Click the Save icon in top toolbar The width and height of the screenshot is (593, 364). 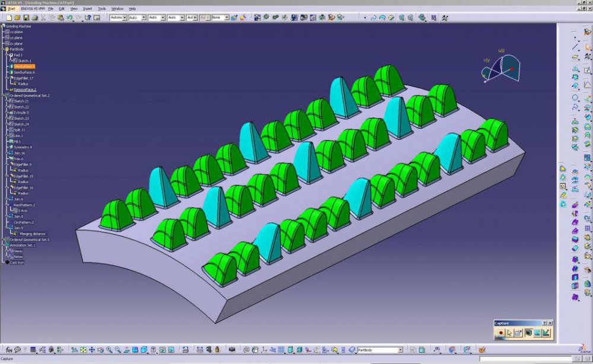click(x=25, y=18)
